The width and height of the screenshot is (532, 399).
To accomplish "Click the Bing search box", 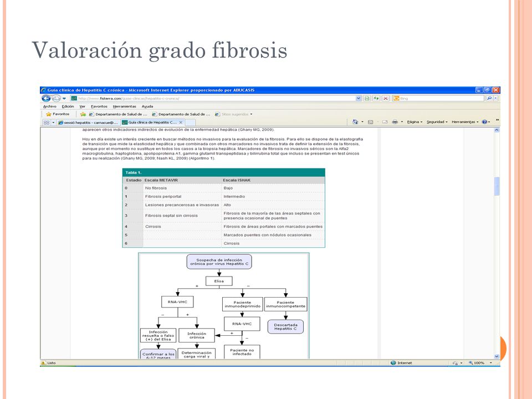I will [x=438, y=99].
